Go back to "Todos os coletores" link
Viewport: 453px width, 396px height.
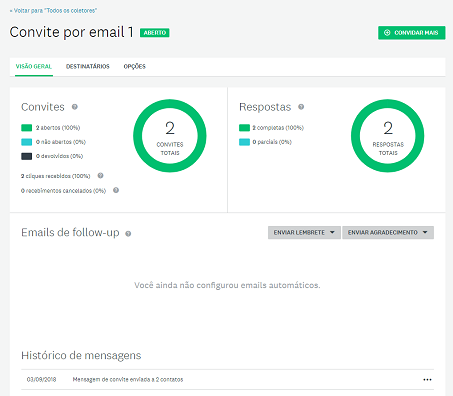tap(53, 11)
